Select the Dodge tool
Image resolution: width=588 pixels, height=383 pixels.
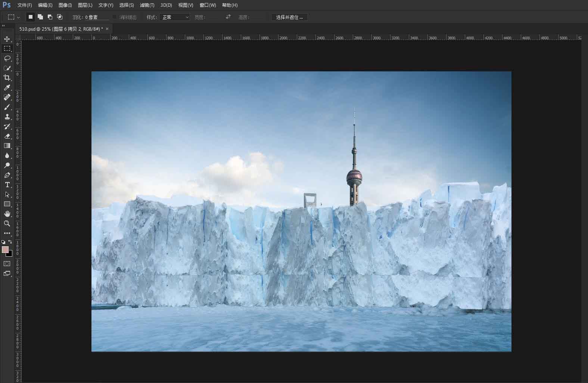(7, 165)
